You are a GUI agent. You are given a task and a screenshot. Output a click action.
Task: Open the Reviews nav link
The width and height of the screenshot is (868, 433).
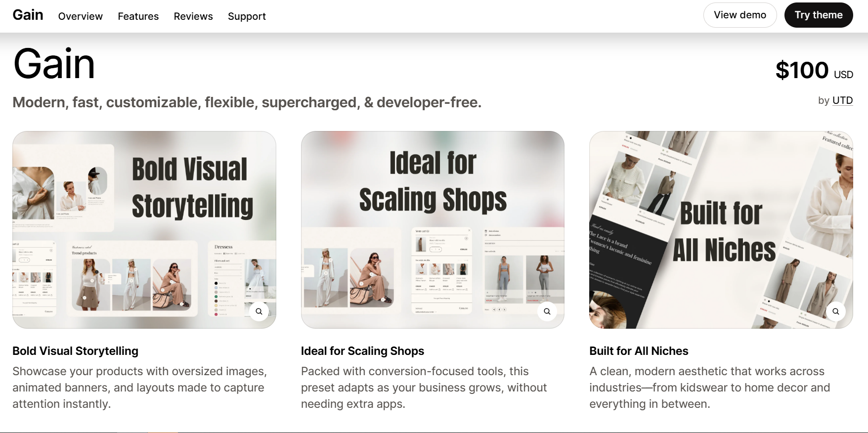[193, 16]
